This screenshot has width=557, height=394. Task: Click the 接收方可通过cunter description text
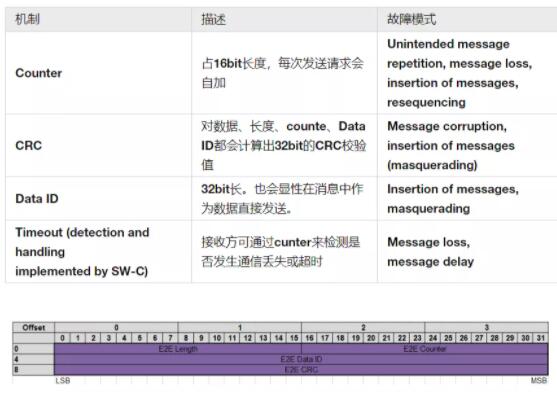281,252
